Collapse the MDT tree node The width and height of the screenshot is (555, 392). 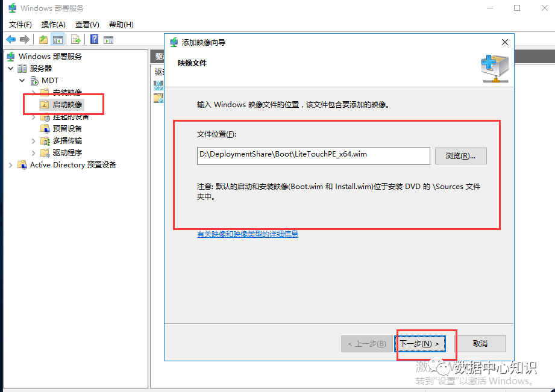tap(22, 81)
